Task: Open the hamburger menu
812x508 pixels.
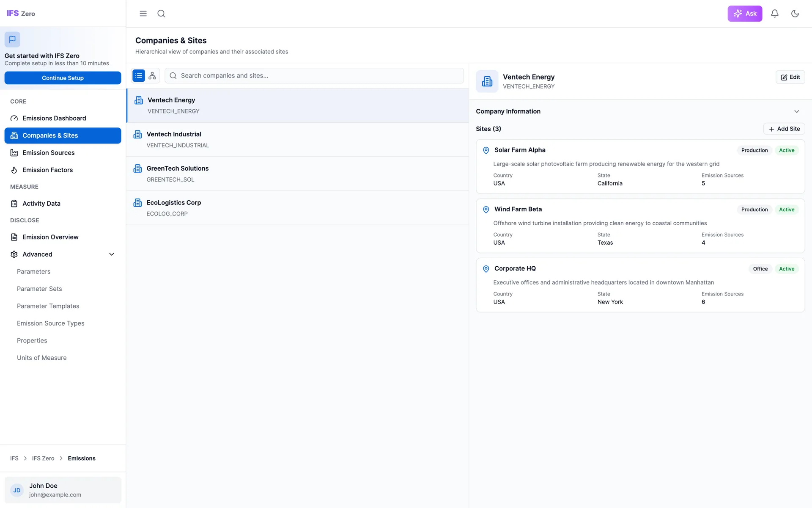Action: click(x=143, y=14)
